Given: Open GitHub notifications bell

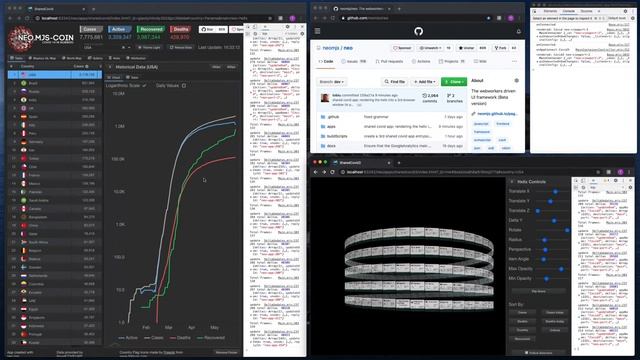Looking at the screenshot, I should (x=519, y=31).
